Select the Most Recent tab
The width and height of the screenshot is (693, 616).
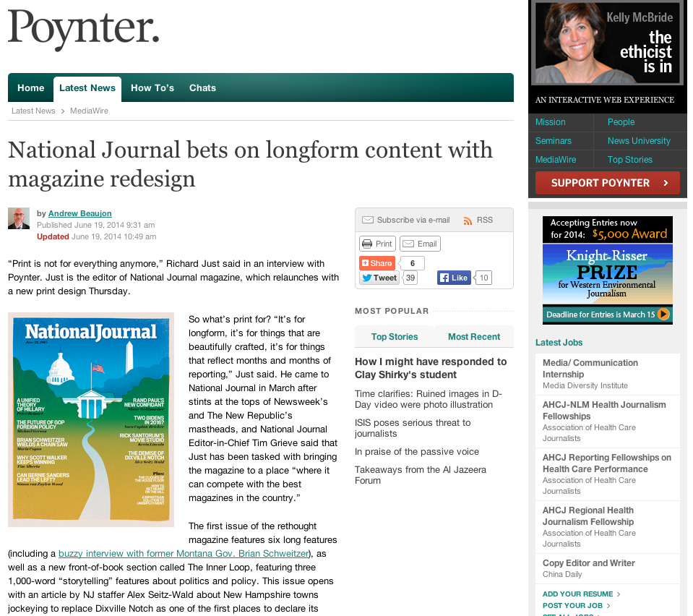474,337
